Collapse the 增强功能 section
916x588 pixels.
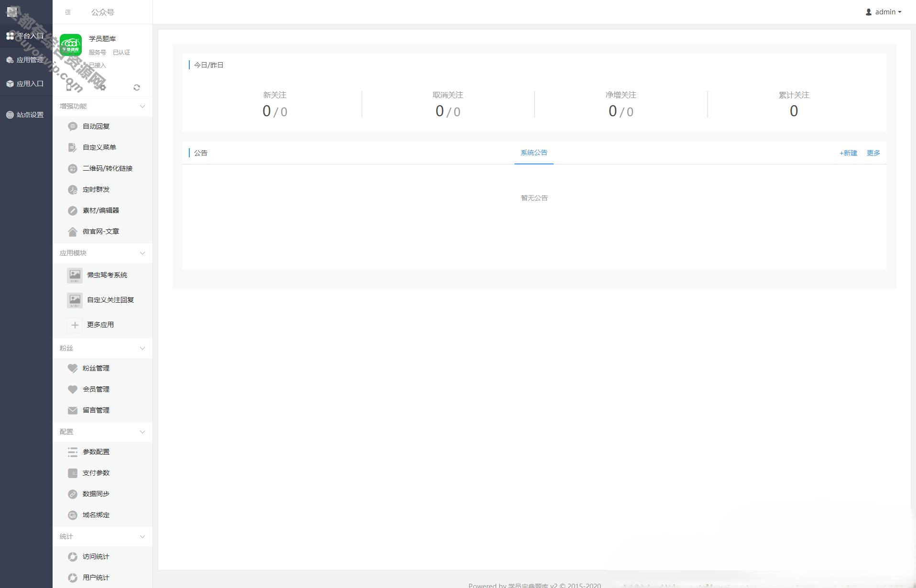[x=142, y=106]
